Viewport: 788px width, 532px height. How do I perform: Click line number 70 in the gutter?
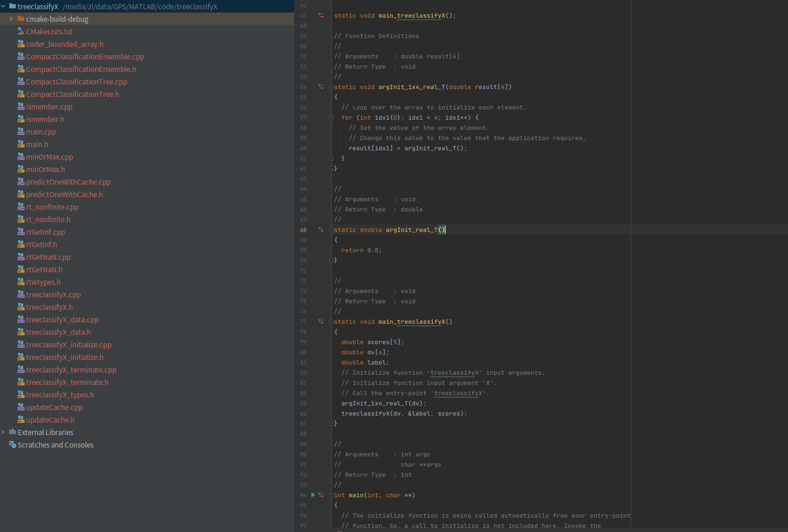(x=303, y=250)
